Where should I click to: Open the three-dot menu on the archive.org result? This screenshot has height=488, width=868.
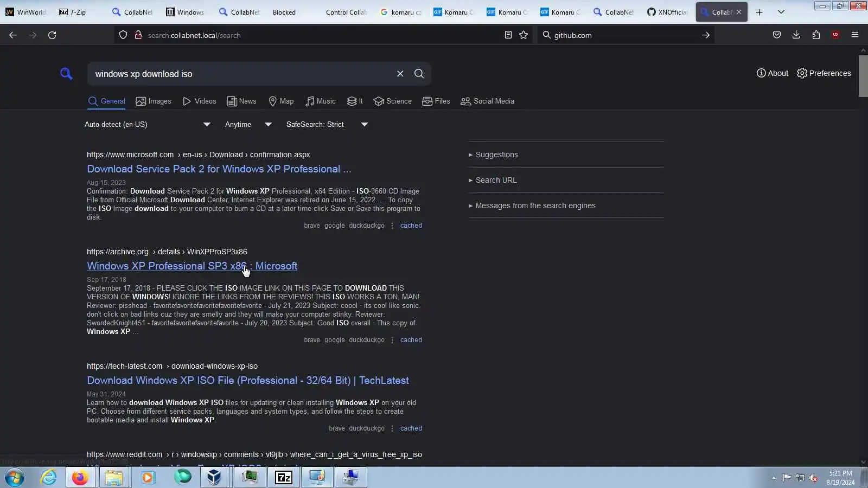tap(392, 340)
